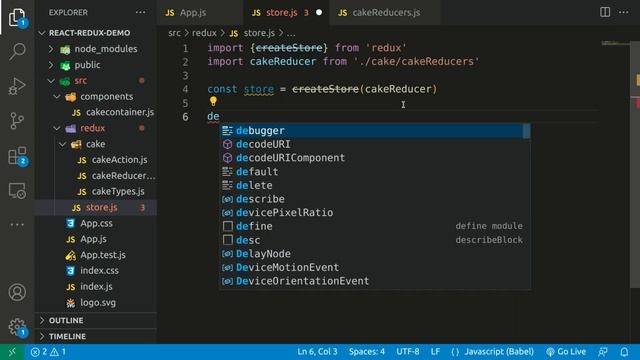Go to line via Ln 6, Col 3
Screen dimensions: 640x360
tap(317, 352)
